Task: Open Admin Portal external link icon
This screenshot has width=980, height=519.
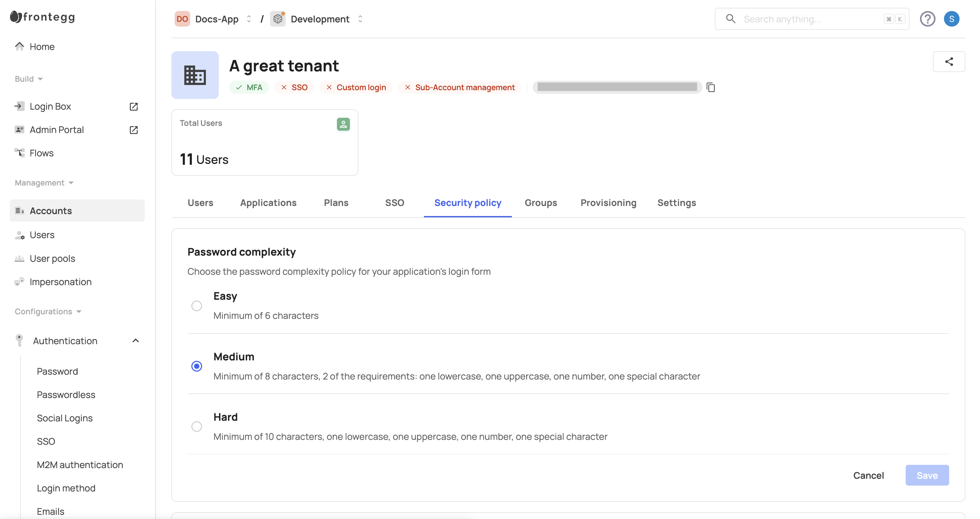Action: coord(133,130)
